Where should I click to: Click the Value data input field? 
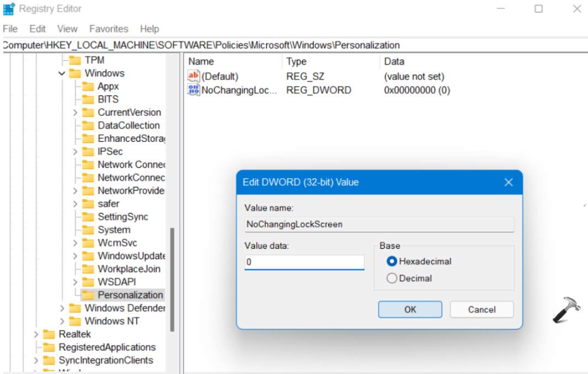tap(304, 262)
